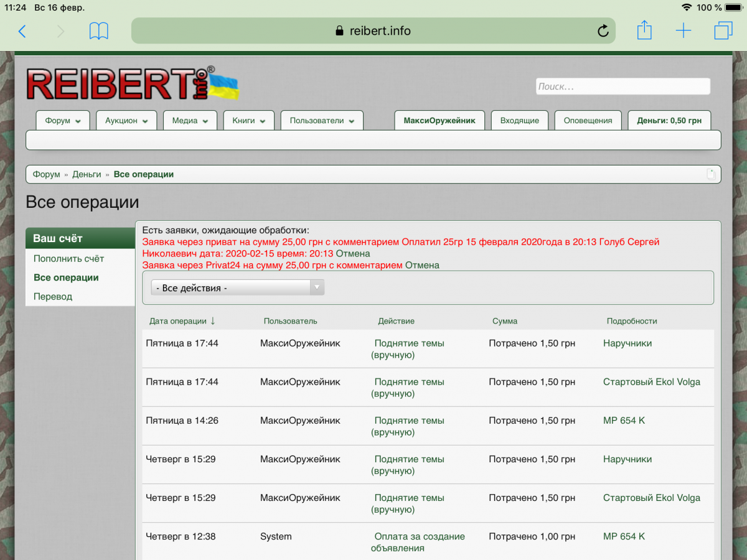This screenshot has height=560, width=747.
Task: Open the 'Стартовый Ekol Volga' details link
Action: (x=651, y=381)
